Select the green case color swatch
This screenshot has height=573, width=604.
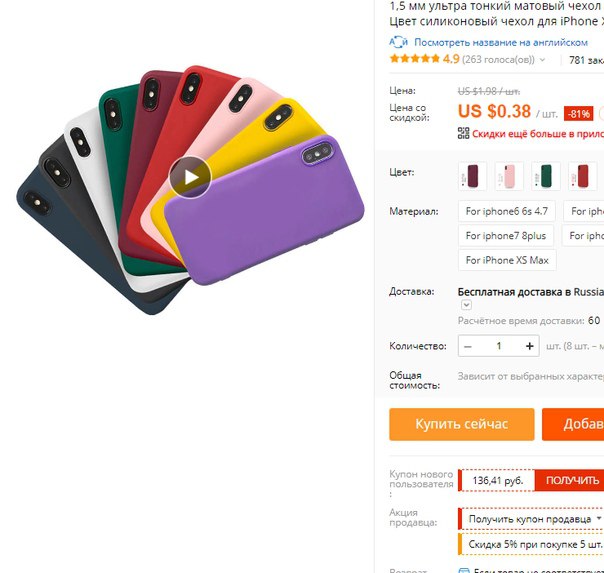point(545,176)
